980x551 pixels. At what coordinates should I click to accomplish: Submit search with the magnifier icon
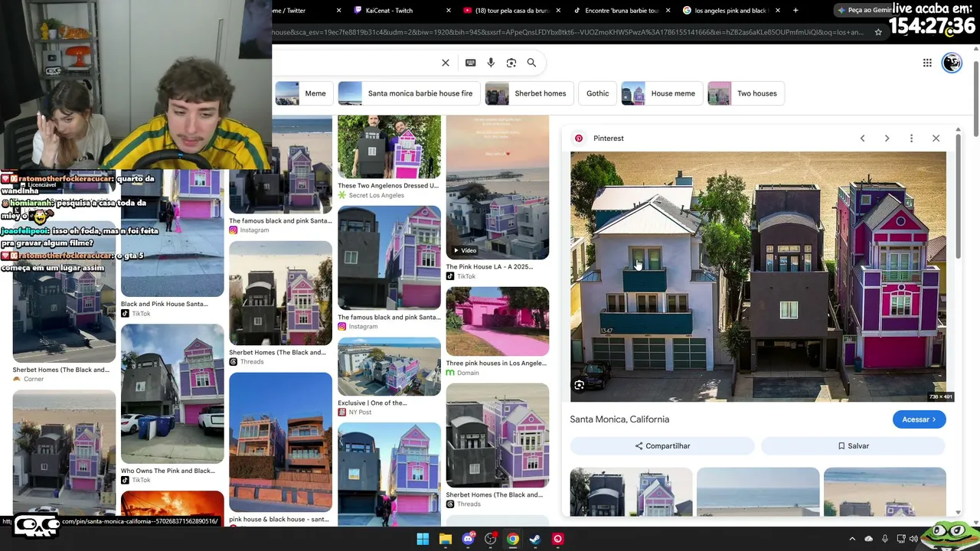click(x=531, y=63)
